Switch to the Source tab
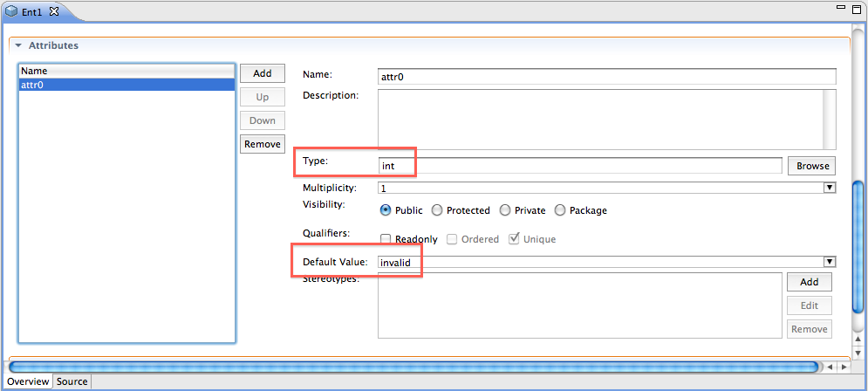The height and width of the screenshot is (391, 868). pos(72,381)
